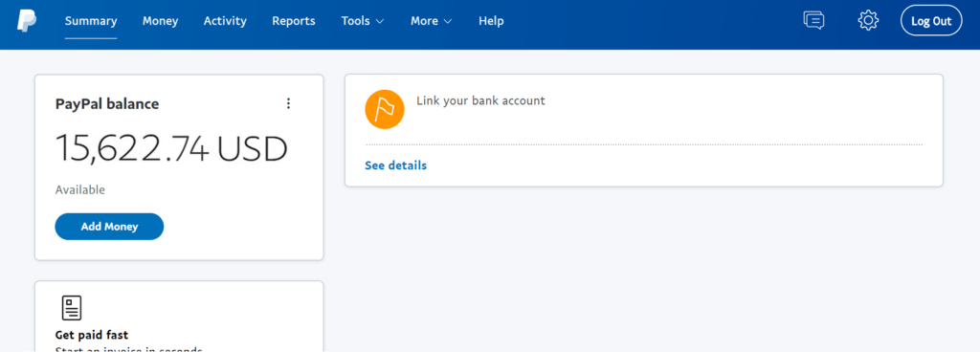The width and height of the screenshot is (980, 352).
Task: Open the See details link
Action: (x=395, y=165)
